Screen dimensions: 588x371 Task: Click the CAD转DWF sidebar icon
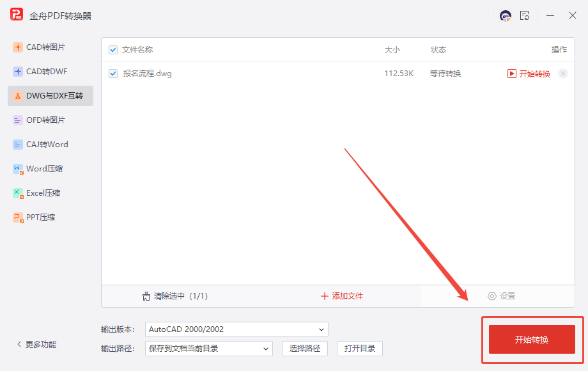coord(18,72)
